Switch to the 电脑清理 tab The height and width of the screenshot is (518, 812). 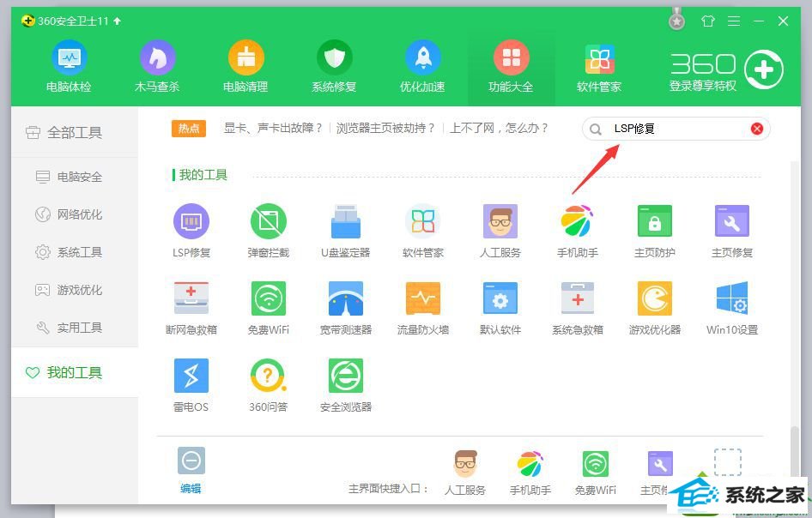[245, 67]
